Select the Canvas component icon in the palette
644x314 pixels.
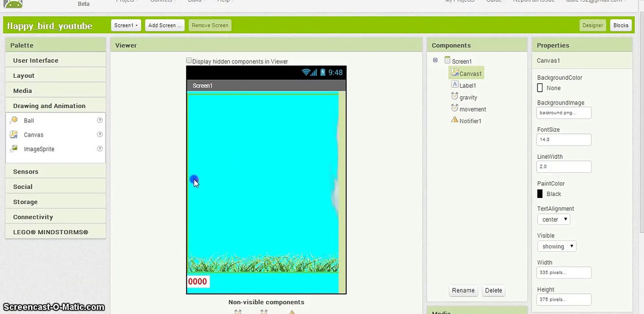click(x=14, y=135)
